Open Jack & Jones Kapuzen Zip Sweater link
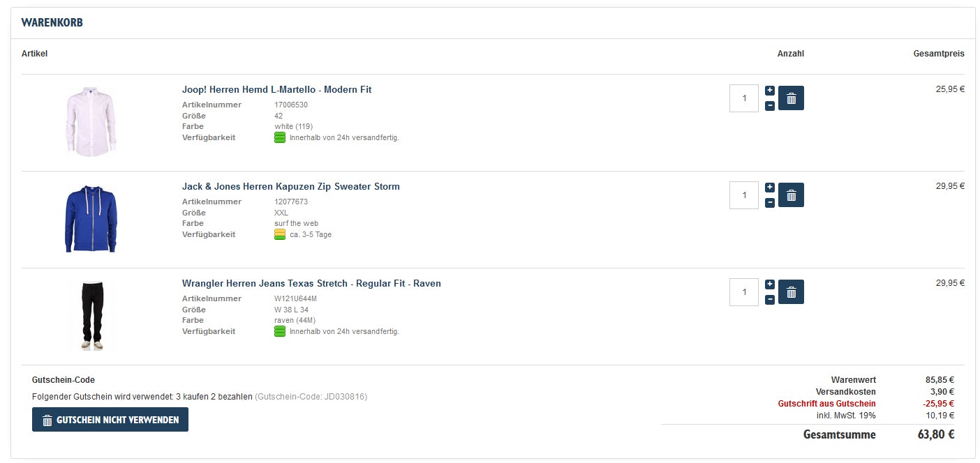980x463 pixels. point(290,187)
